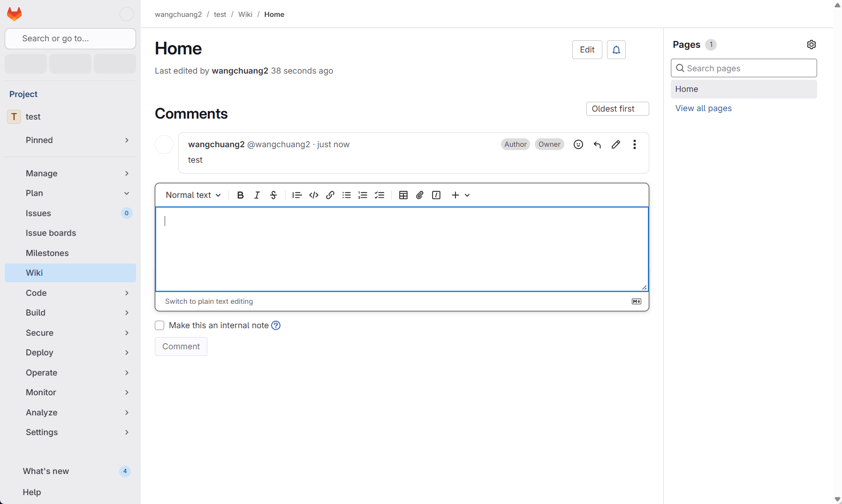Insert a table into the comment
The height and width of the screenshot is (504, 842).
[x=403, y=195]
